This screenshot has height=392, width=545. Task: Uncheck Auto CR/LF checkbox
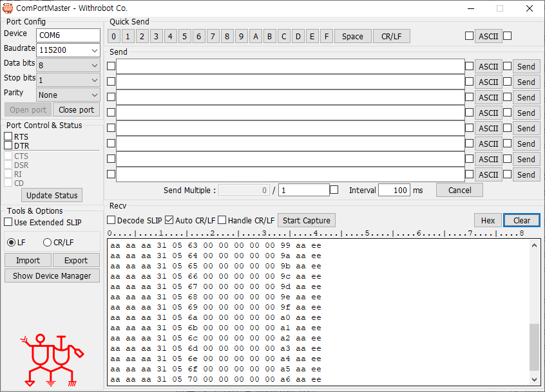(x=169, y=220)
